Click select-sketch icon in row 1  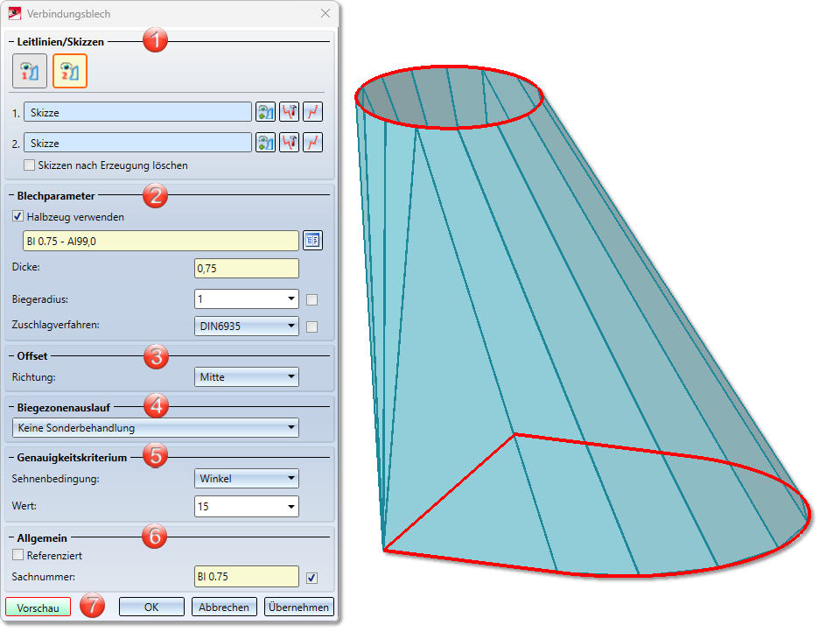[266, 112]
